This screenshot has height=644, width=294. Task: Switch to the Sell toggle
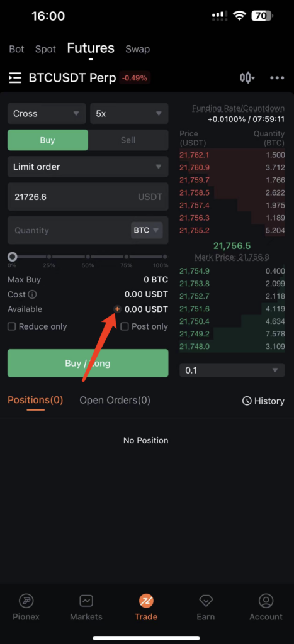[128, 140]
